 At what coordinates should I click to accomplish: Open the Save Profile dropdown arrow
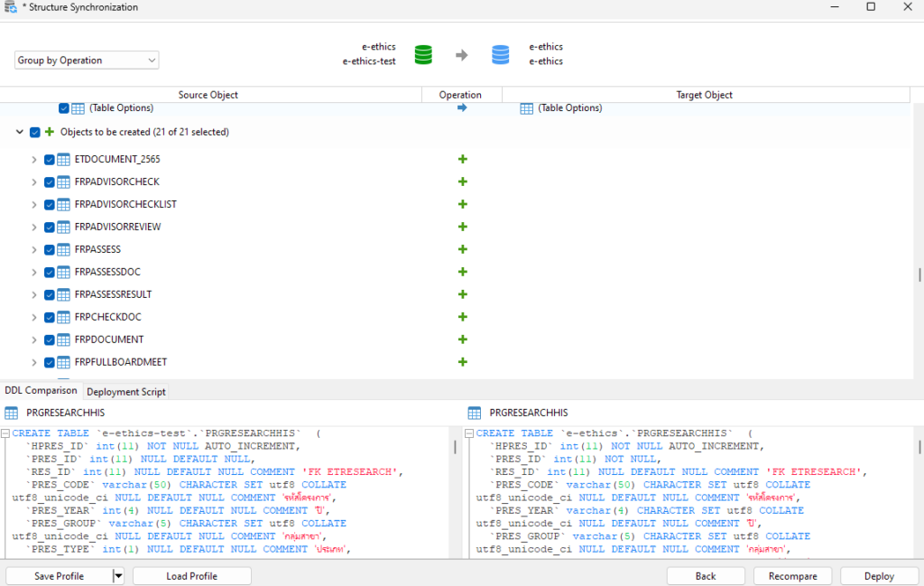[x=118, y=576]
